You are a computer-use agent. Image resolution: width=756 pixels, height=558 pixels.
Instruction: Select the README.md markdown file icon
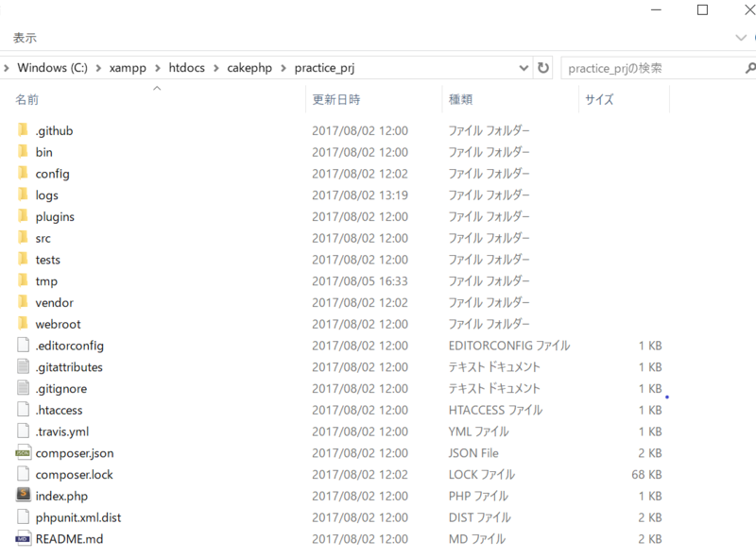(x=24, y=538)
